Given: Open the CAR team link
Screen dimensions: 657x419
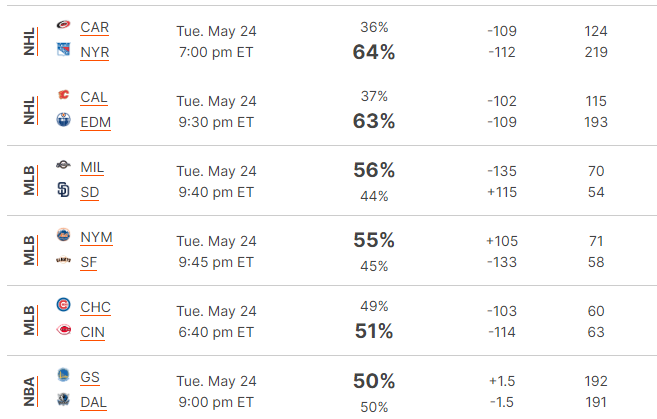Looking at the screenshot, I should [95, 27].
